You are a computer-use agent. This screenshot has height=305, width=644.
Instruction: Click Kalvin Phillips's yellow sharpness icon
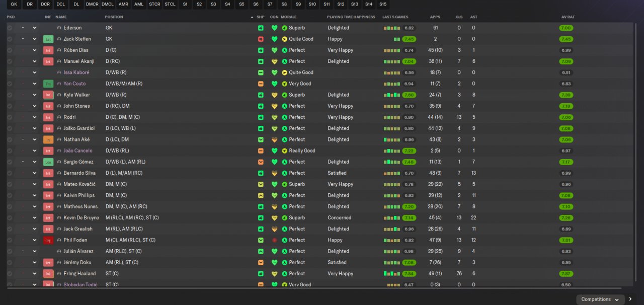(x=261, y=195)
